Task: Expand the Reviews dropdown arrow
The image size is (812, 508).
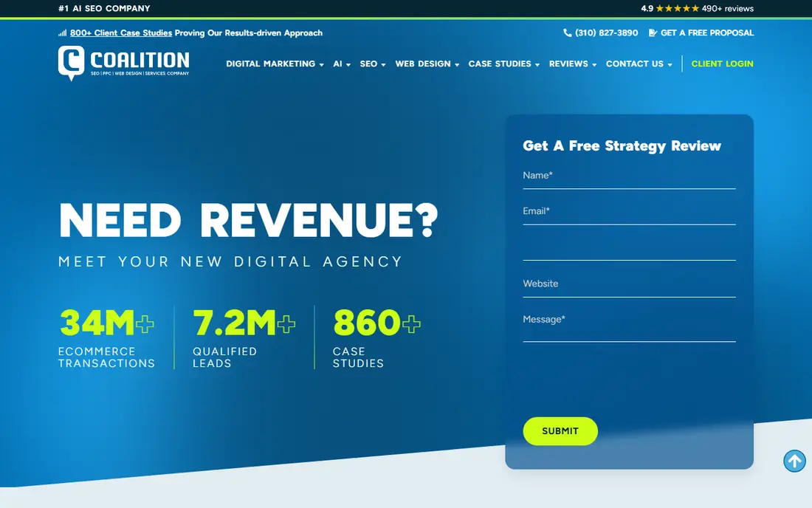Action: tap(594, 65)
